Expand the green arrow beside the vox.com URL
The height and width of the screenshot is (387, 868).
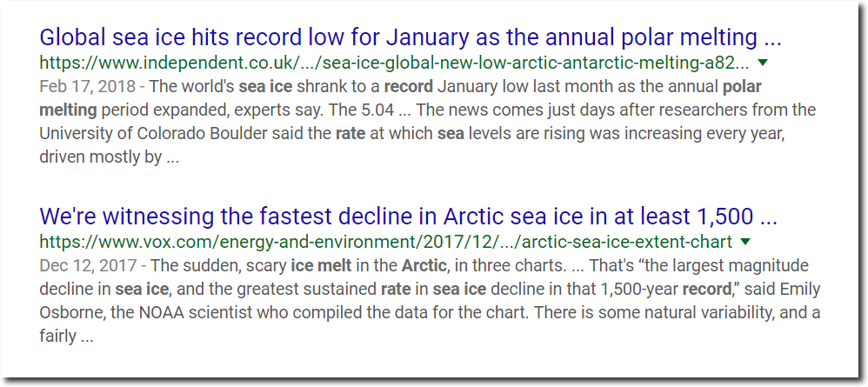click(745, 242)
